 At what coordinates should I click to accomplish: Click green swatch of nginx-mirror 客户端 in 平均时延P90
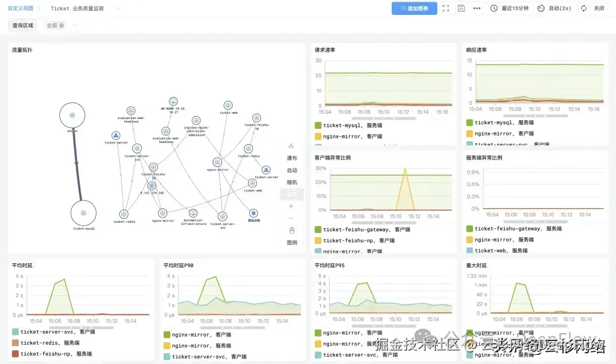tap(167, 334)
